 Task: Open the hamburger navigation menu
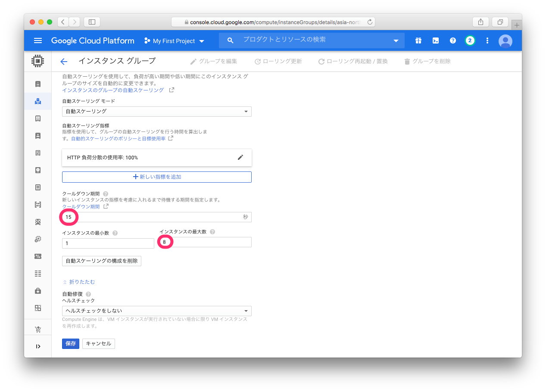pos(38,40)
